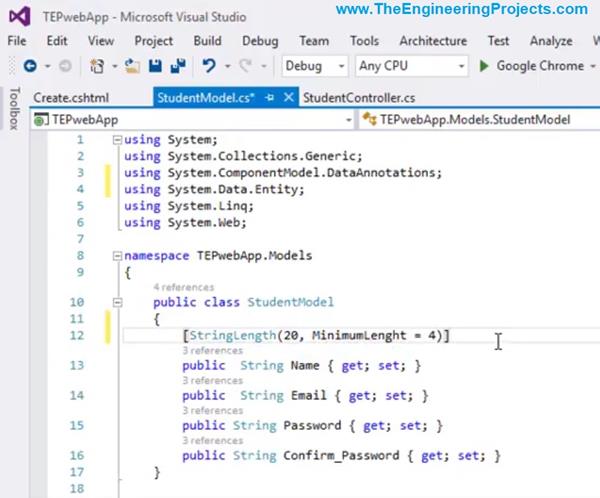The width and height of the screenshot is (600, 498).
Task: Click the Confirm_Password property name
Action: point(341,456)
